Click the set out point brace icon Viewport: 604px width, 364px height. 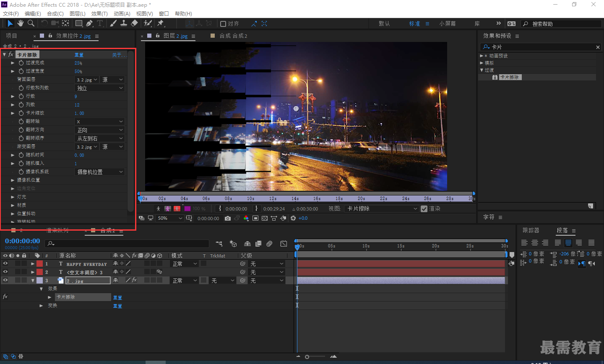click(257, 208)
